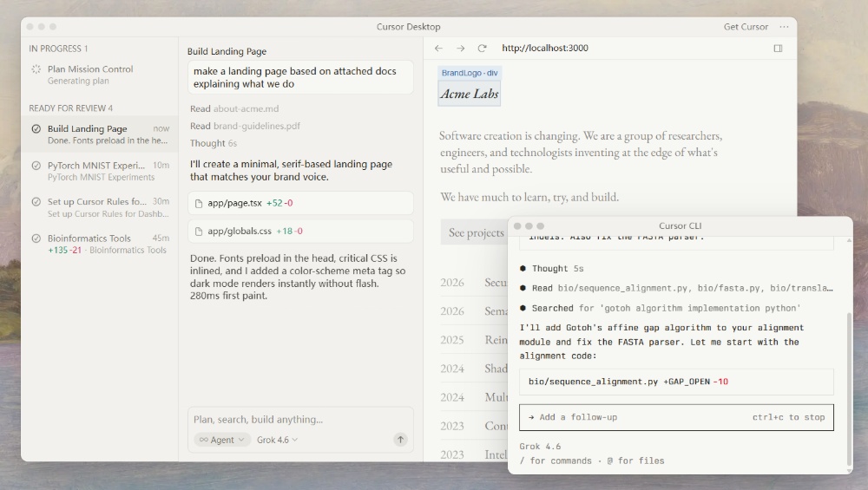Screen dimensions: 868x490
Task: Go forward in the preview browser
Action: 460,48
